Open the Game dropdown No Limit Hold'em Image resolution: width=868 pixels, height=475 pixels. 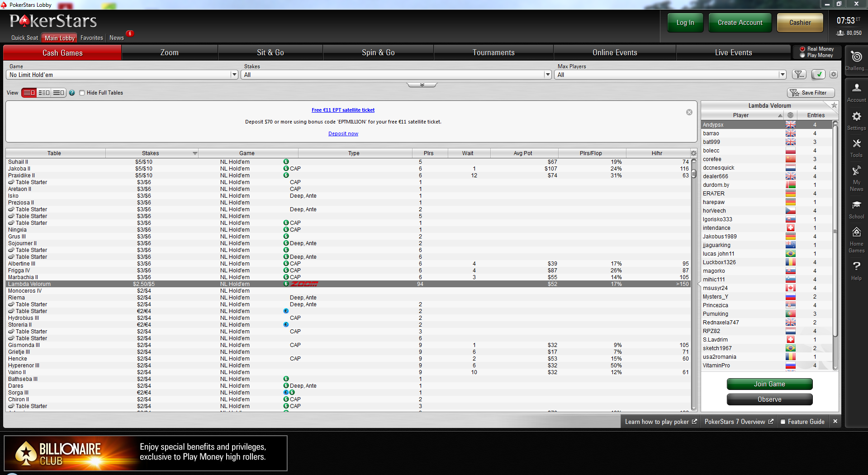pos(122,75)
